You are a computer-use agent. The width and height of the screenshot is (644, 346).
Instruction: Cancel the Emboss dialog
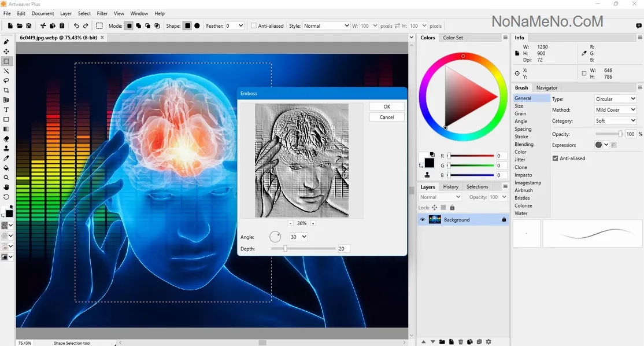tap(387, 117)
